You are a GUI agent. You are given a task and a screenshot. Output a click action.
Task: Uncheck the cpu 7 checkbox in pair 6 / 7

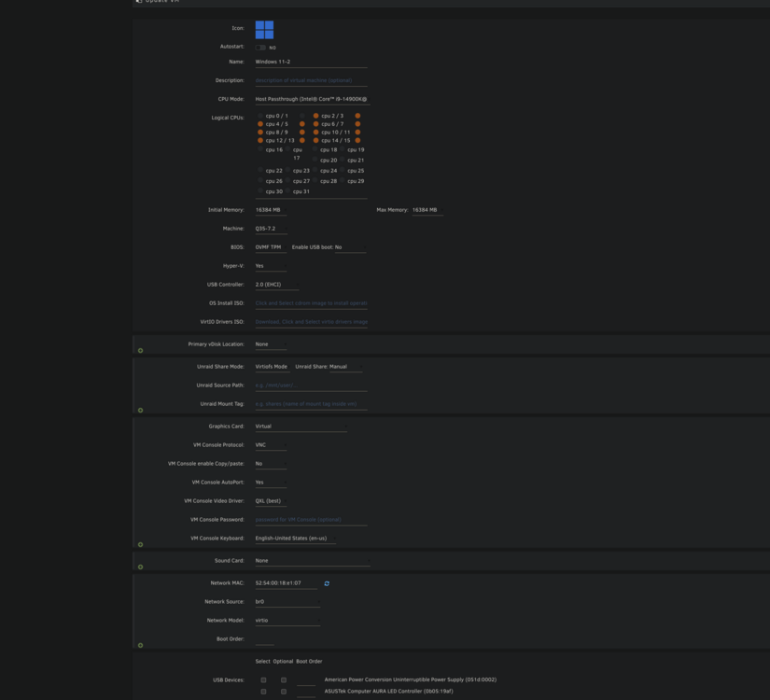click(357, 124)
